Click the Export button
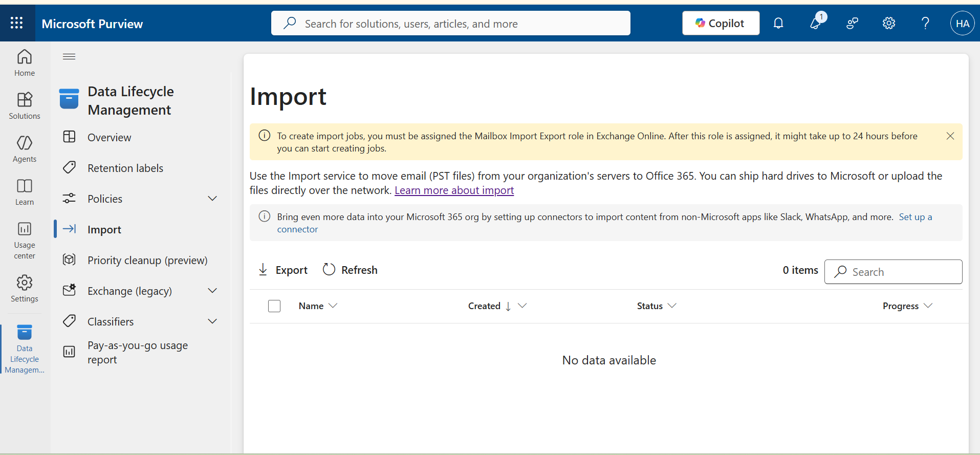Image resolution: width=980 pixels, height=455 pixels. coord(283,270)
